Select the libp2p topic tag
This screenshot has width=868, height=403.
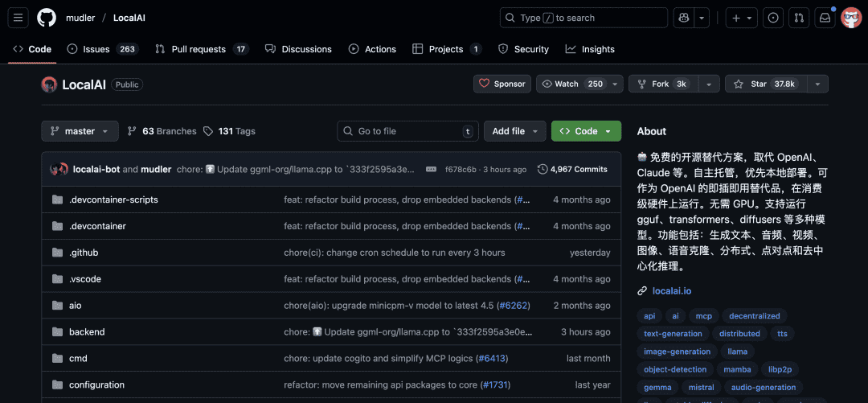click(x=780, y=369)
